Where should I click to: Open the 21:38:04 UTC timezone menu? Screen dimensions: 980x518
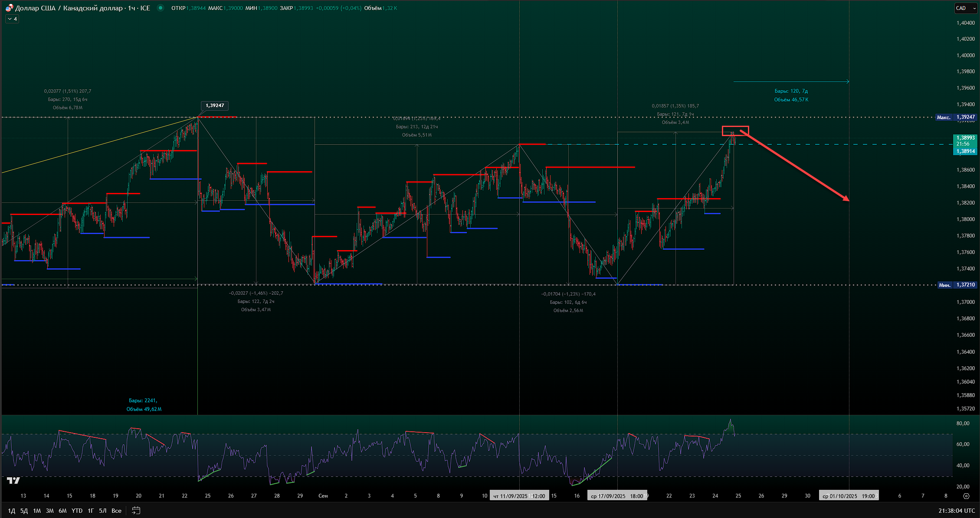pyautogui.click(x=957, y=511)
